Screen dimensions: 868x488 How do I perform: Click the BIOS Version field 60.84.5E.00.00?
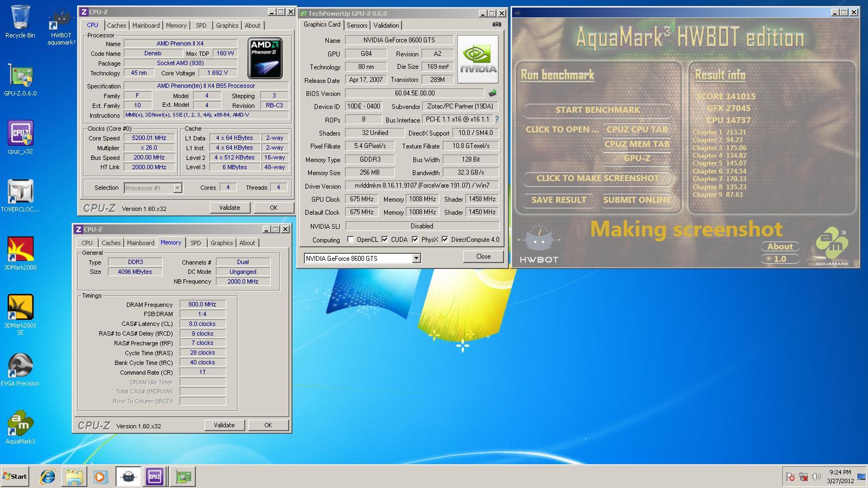415,93
